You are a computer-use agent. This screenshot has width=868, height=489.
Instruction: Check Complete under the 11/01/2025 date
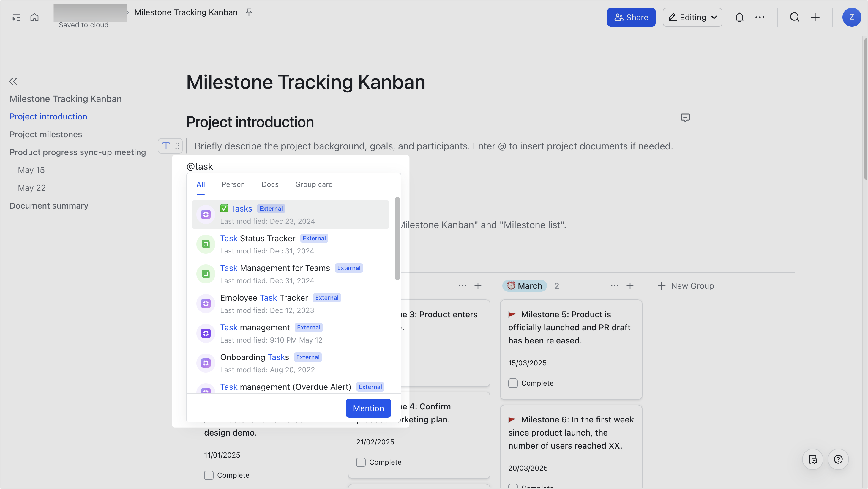point(209,475)
